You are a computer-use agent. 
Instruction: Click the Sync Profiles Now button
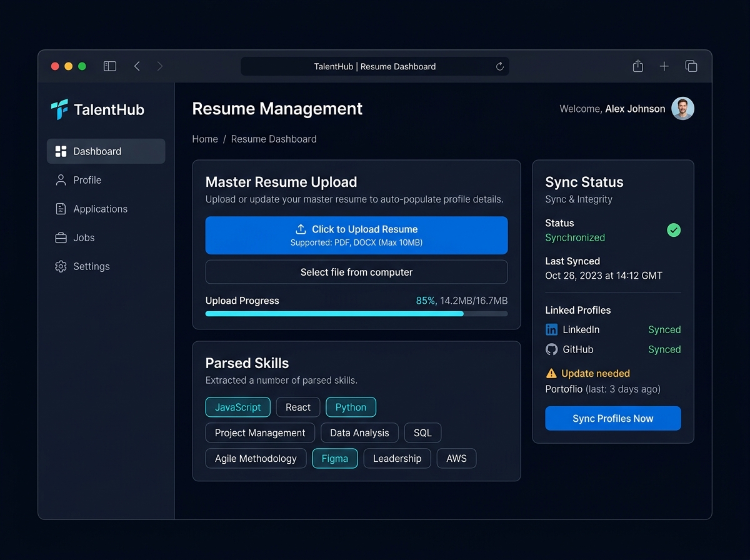pyautogui.click(x=613, y=418)
